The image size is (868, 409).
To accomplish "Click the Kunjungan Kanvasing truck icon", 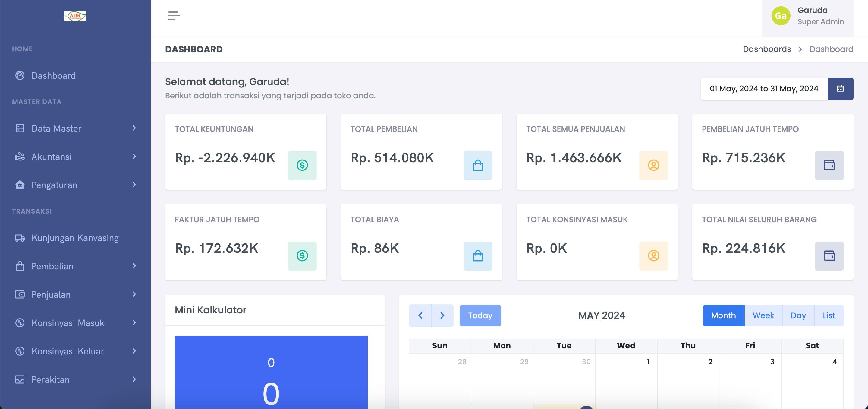I will point(19,238).
